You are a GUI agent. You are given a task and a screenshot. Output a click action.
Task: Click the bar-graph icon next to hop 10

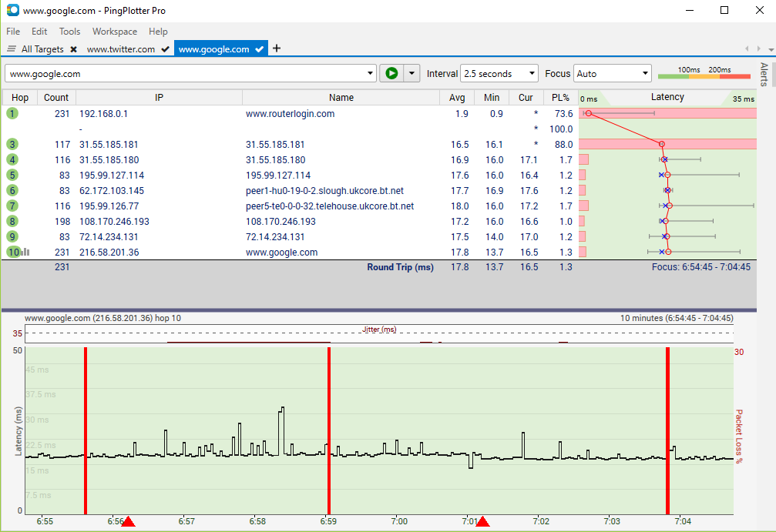point(25,252)
